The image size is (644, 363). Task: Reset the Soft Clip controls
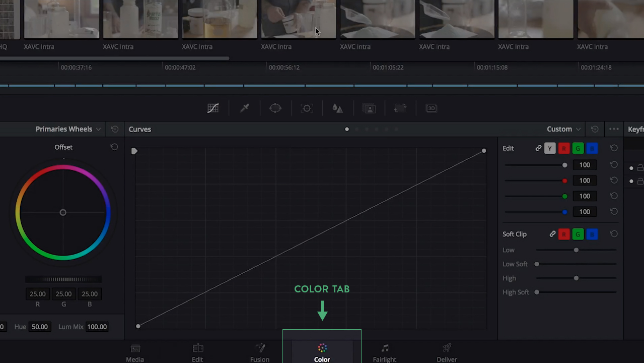point(614,234)
